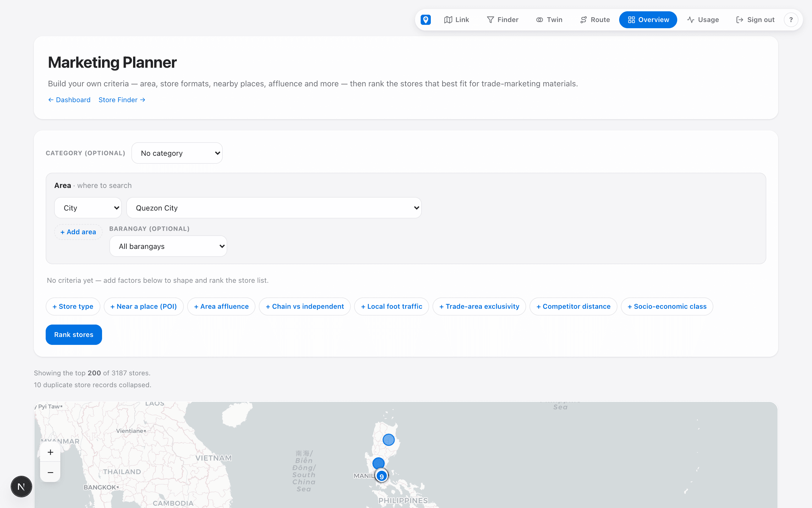Image resolution: width=812 pixels, height=508 pixels.
Task: Add the Near a place (POI) criterion
Action: click(x=144, y=306)
